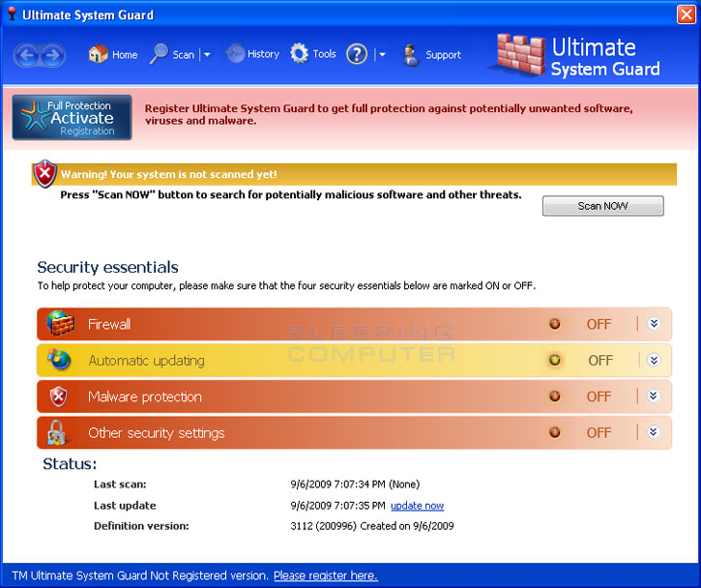Click the forward arrow navigation icon
The image size is (701, 588).
pos(52,55)
